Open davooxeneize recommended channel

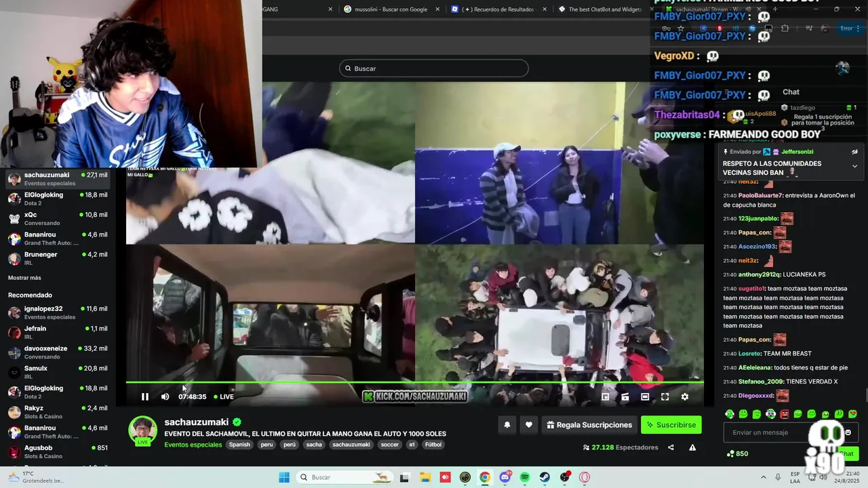[x=58, y=352]
